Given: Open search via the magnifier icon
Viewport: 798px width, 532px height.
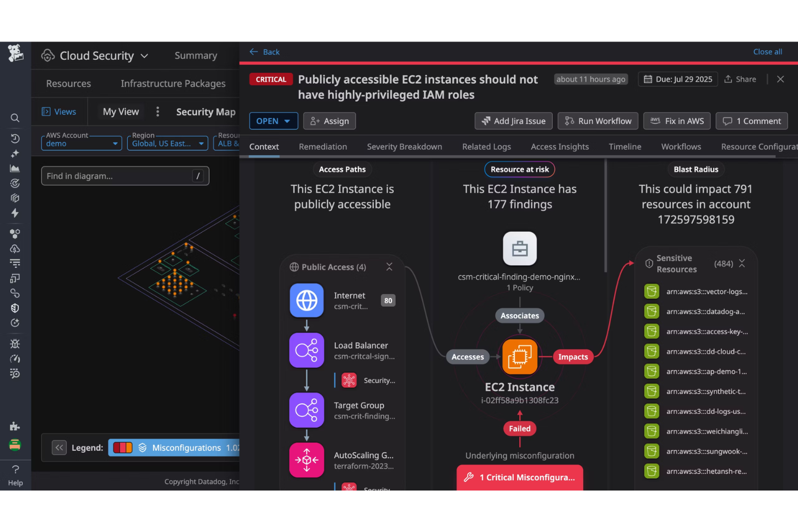Looking at the screenshot, I should 15,118.
